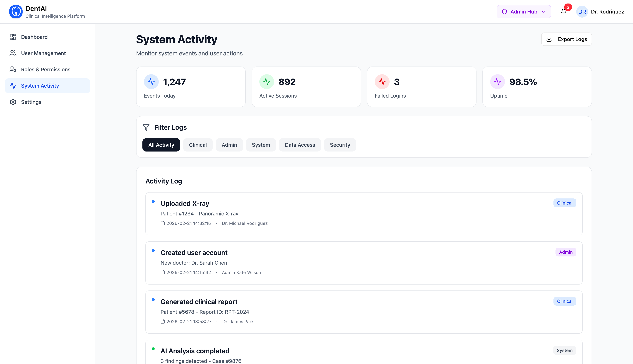This screenshot has height=364, width=633.
Task: Filter logs by Data Access
Action: coord(300,145)
